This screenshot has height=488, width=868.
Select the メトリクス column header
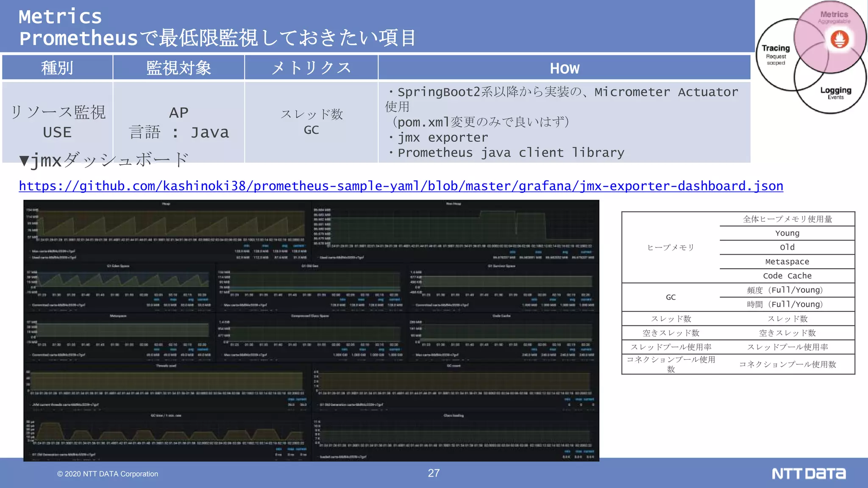click(311, 68)
